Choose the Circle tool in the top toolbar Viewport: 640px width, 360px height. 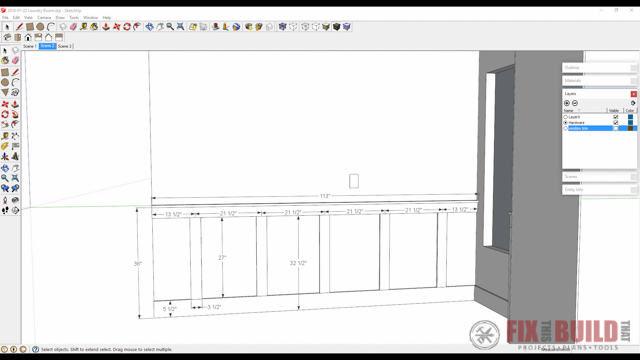coord(40,27)
